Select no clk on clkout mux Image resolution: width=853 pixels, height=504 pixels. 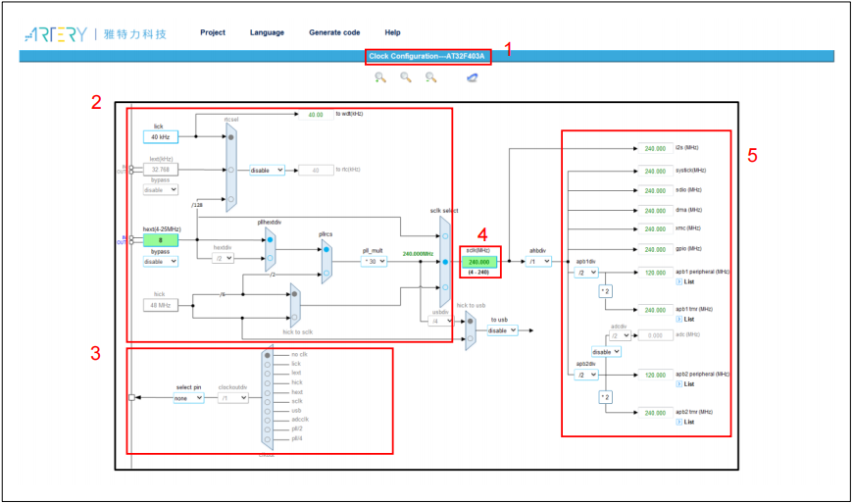click(x=267, y=355)
